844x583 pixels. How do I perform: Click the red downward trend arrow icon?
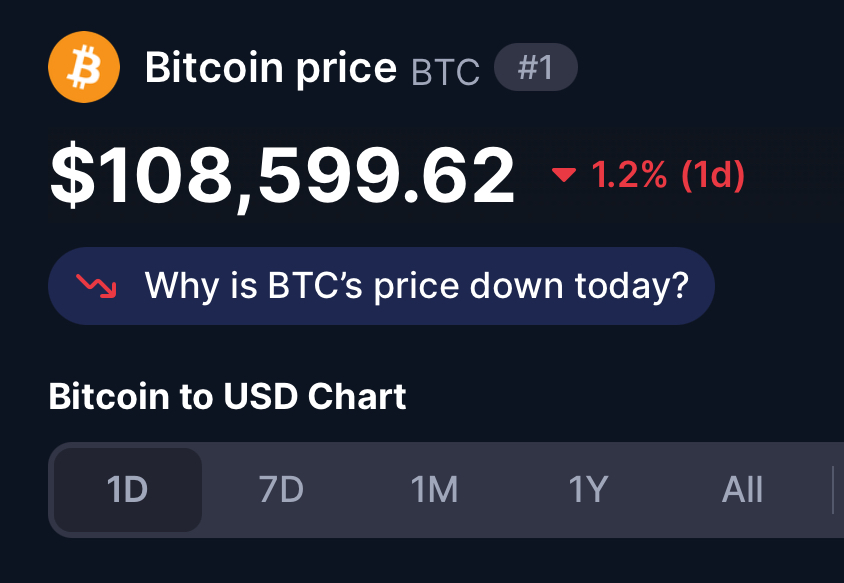coord(96,286)
